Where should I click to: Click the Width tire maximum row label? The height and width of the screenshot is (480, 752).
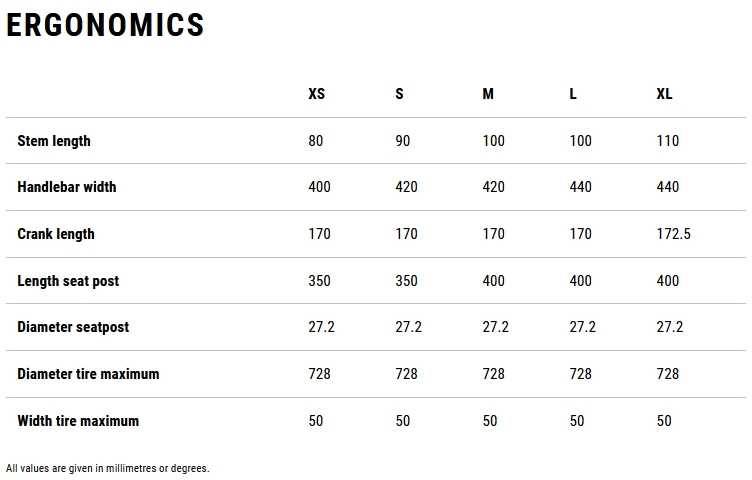(x=78, y=421)
